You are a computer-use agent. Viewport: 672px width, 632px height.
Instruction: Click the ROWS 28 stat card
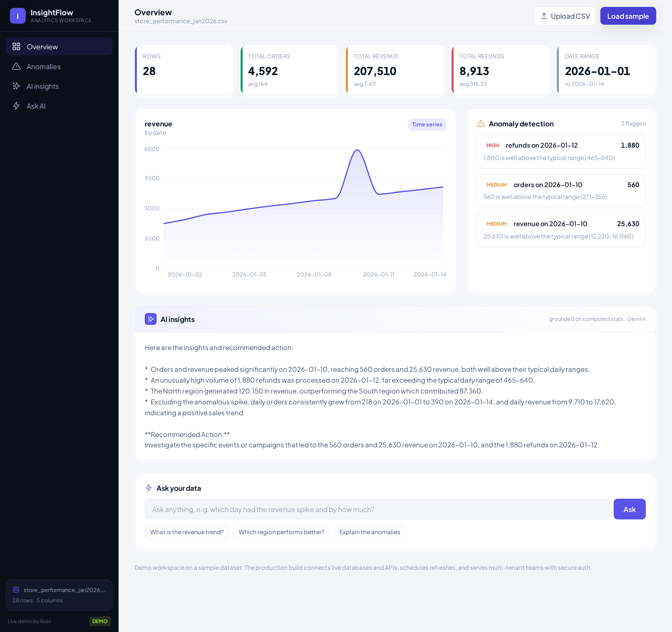184,70
